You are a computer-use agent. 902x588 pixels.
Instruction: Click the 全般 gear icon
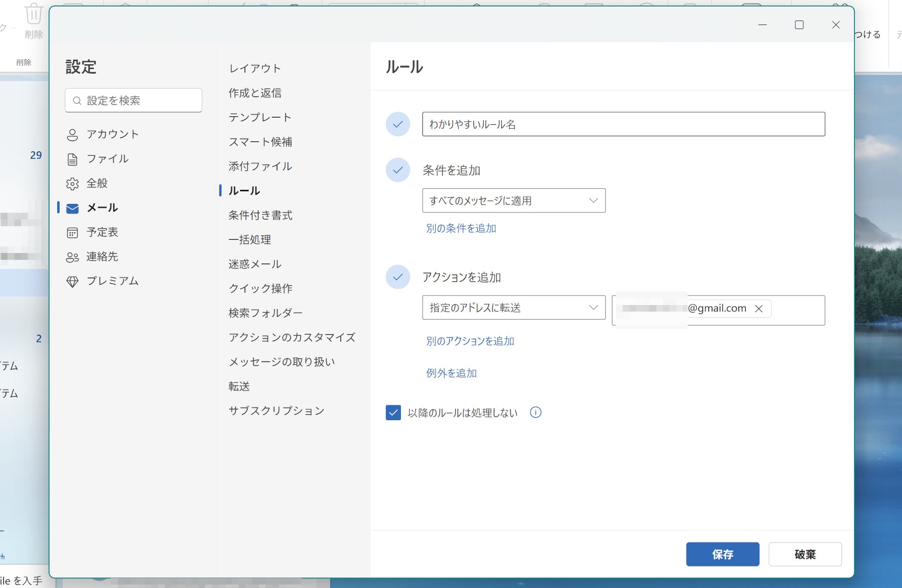(x=73, y=184)
